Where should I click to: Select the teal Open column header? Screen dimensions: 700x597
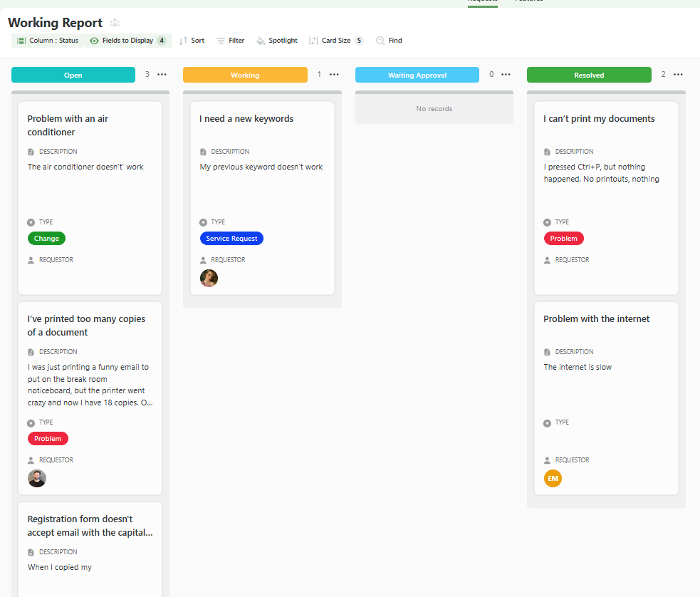(73, 75)
